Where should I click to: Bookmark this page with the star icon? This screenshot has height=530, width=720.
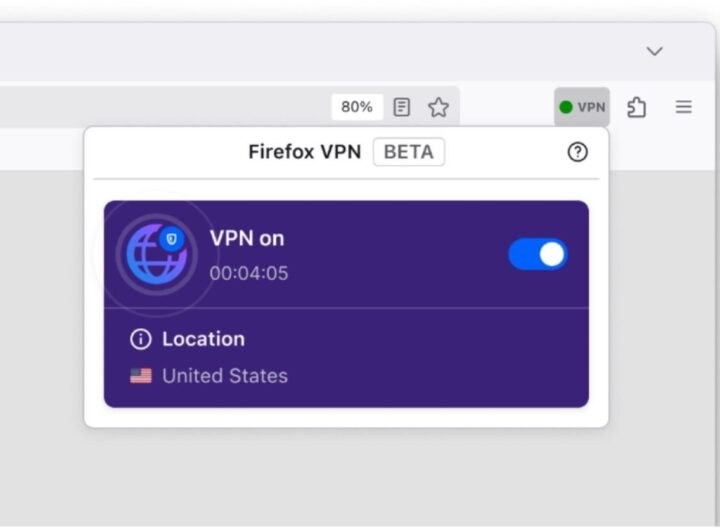point(438,107)
